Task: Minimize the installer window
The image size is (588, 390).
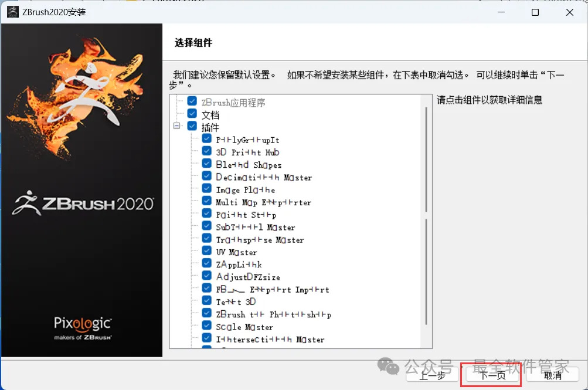Action: coord(501,12)
